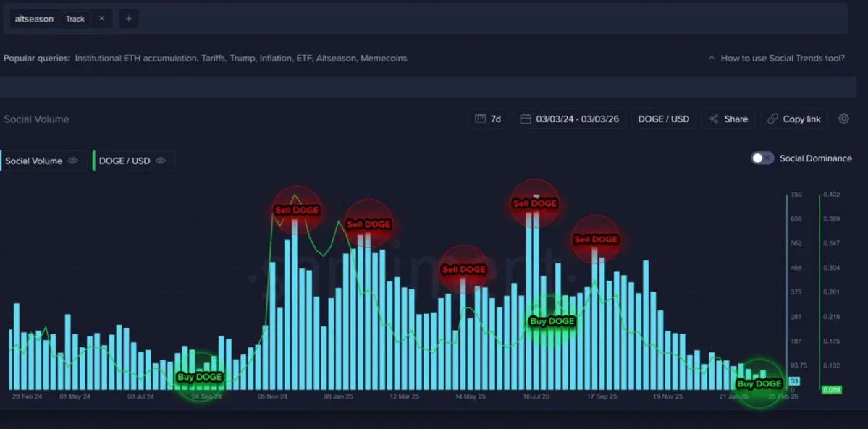Select the Memecoins popular query
The image size is (868, 429).
[x=384, y=58]
